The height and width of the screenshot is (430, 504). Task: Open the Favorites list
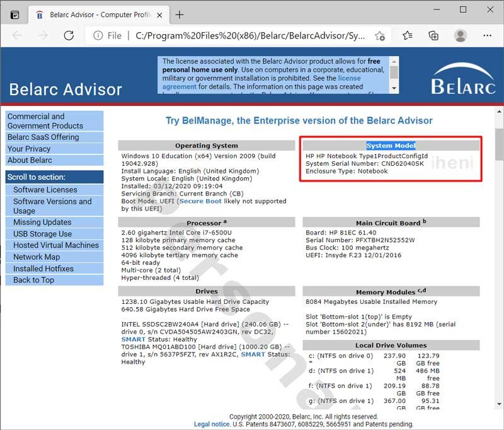click(408, 35)
